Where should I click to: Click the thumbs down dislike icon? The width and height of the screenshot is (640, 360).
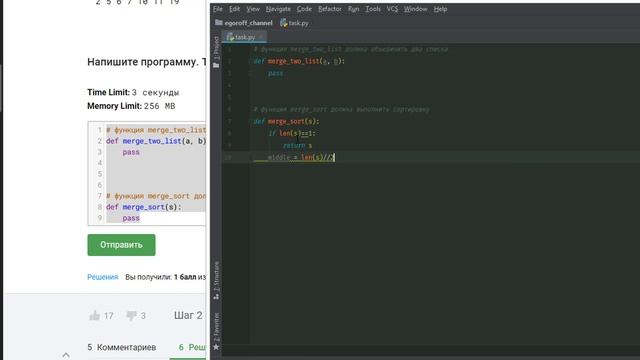tap(131, 316)
